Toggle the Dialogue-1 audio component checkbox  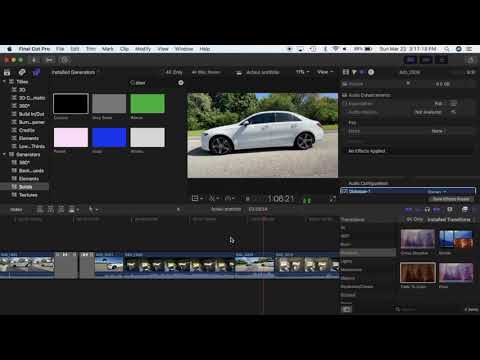point(344,191)
